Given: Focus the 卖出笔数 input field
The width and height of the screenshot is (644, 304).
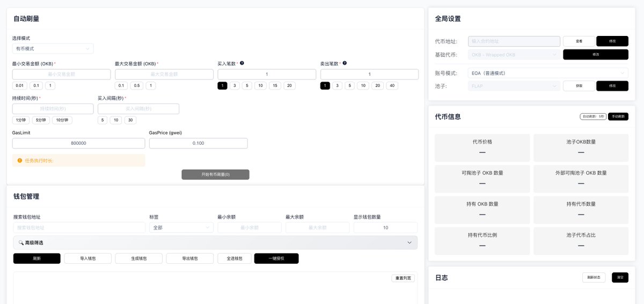Looking at the screenshot, I should (369, 74).
